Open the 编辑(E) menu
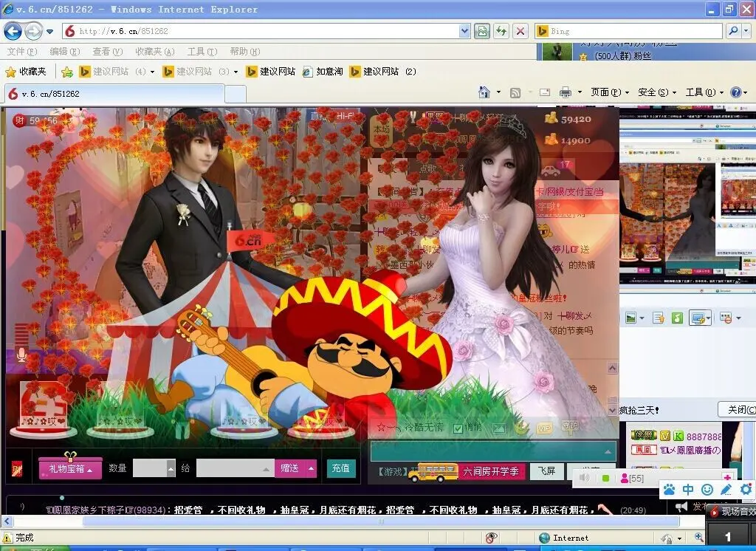Viewport: 756px width, 551px height. (65, 52)
